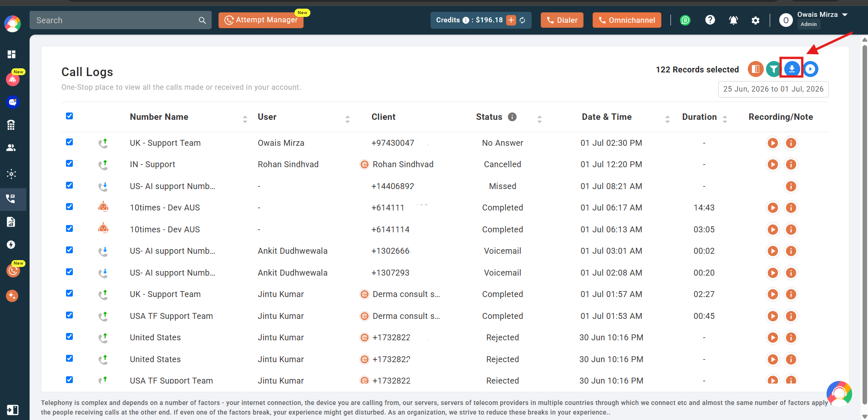Viewport: 868px width, 420px height.
Task: Play recording for 01 Jul 06:17 AM call
Action: [773, 208]
